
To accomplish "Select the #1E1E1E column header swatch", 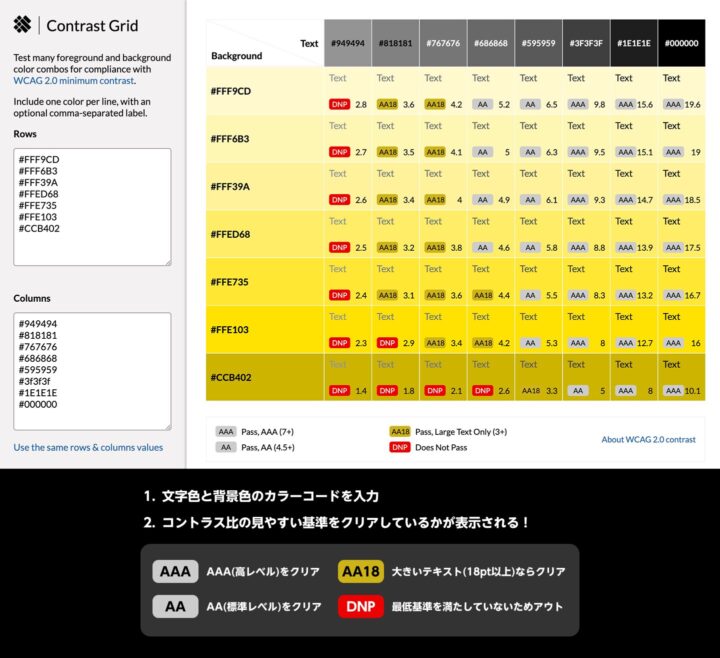I will (634, 43).
